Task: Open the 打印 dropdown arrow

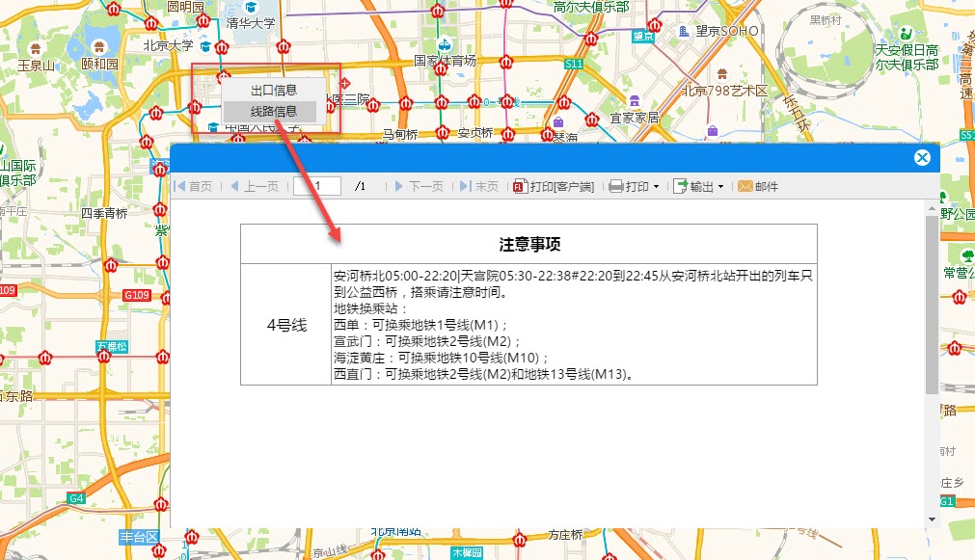Action: coord(656,186)
